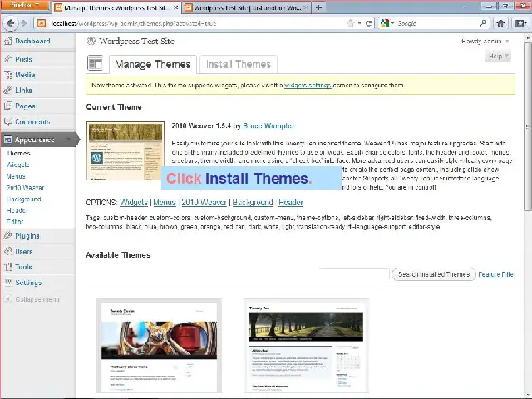Click the Header link in OPTIONS row

coord(291,203)
